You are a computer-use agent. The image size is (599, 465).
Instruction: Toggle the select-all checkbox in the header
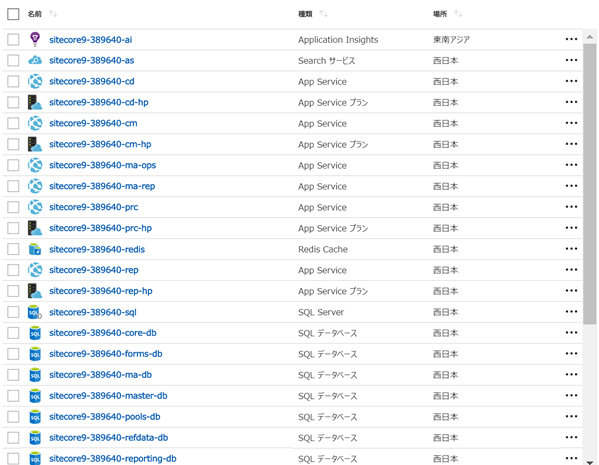click(13, 14)
